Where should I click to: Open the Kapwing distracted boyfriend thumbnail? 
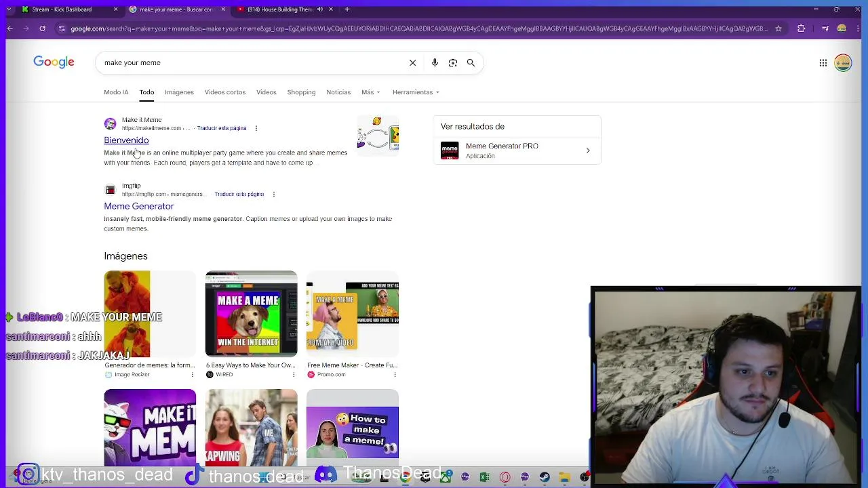click(251, 427)
